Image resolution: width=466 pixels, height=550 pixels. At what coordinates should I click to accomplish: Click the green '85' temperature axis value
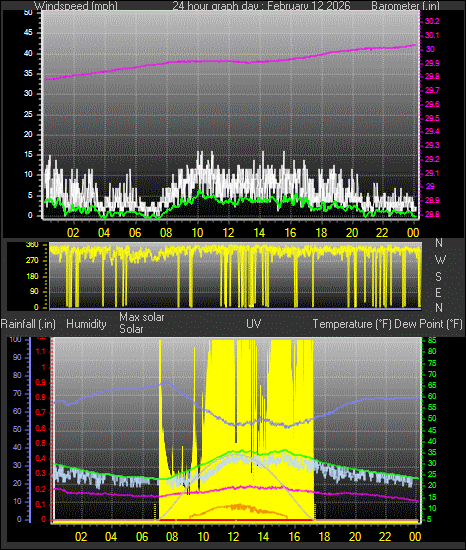point(432,340)
